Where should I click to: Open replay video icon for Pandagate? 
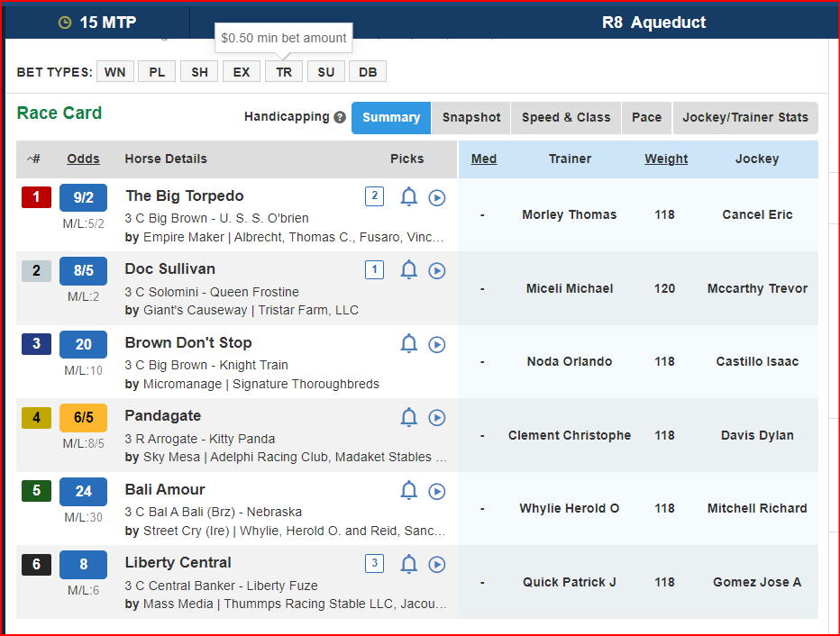(x=437, y=417)
